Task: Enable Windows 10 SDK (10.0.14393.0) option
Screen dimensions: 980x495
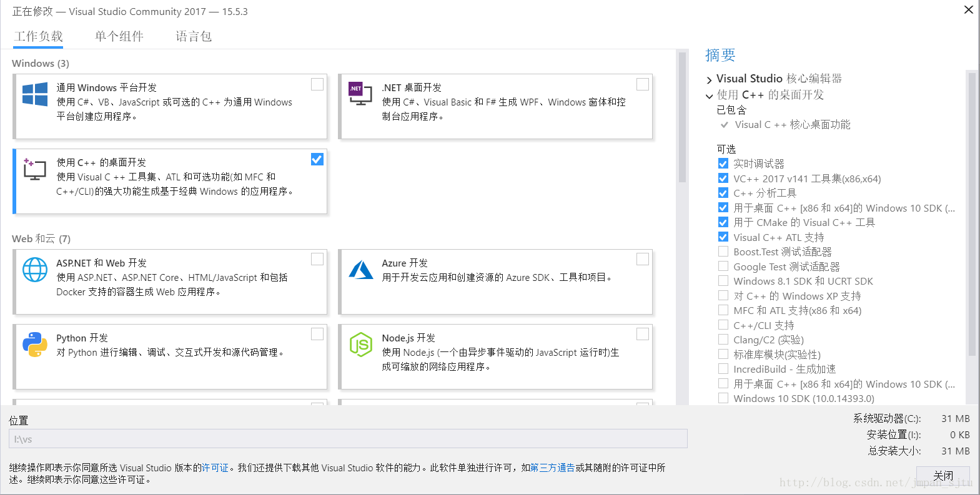Action: [x=723, y=398]
